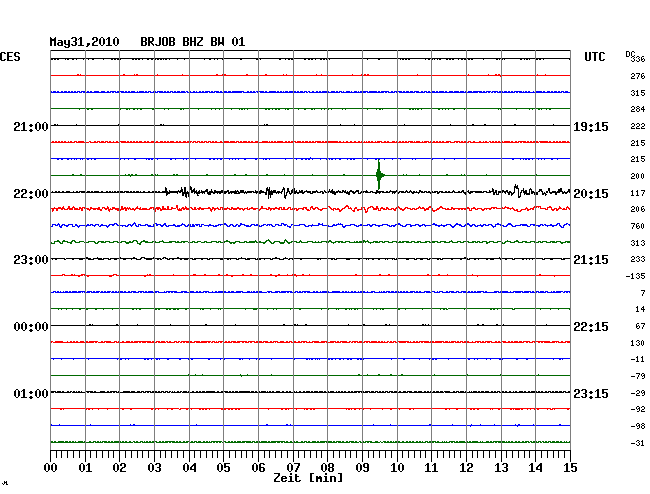Click the DC value -92

[x=638, y=409]
